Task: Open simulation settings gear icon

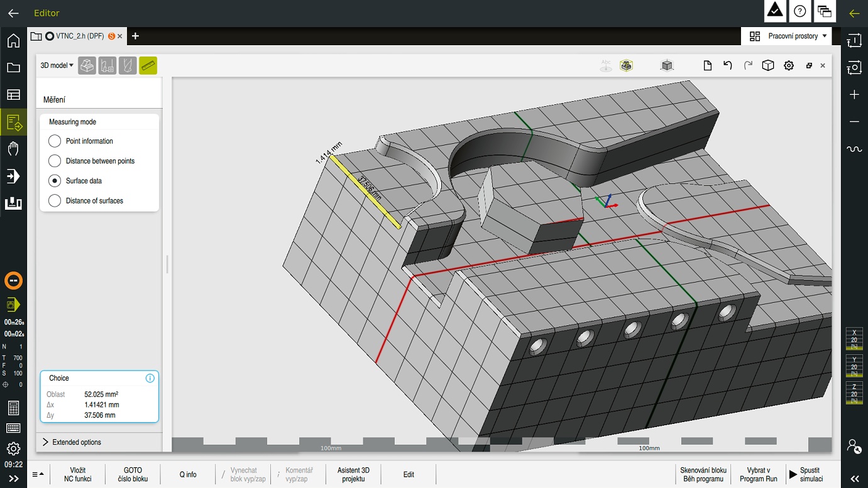Action: 789,65
